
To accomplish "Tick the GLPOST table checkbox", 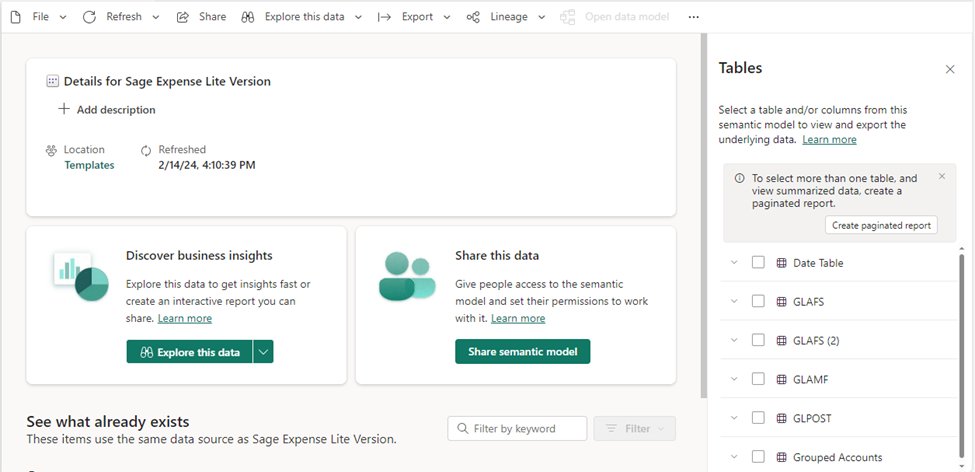I will pyautogui.click(x=758, y=418).
